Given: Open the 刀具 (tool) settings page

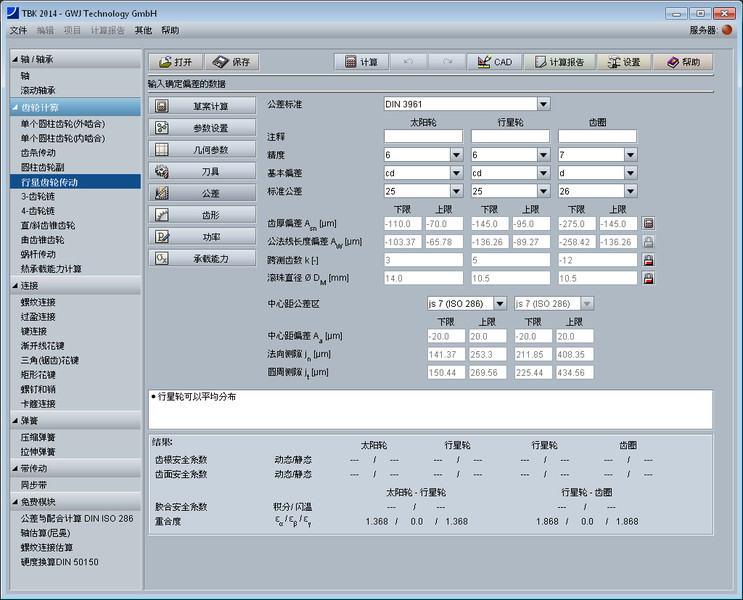Looking at the screenshot, I should coord(203,171).
